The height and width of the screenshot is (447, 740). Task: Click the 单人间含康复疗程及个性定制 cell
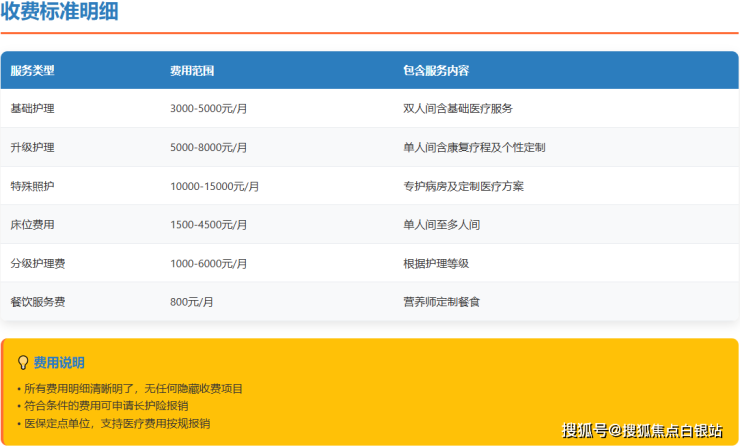tap(474, 147)
